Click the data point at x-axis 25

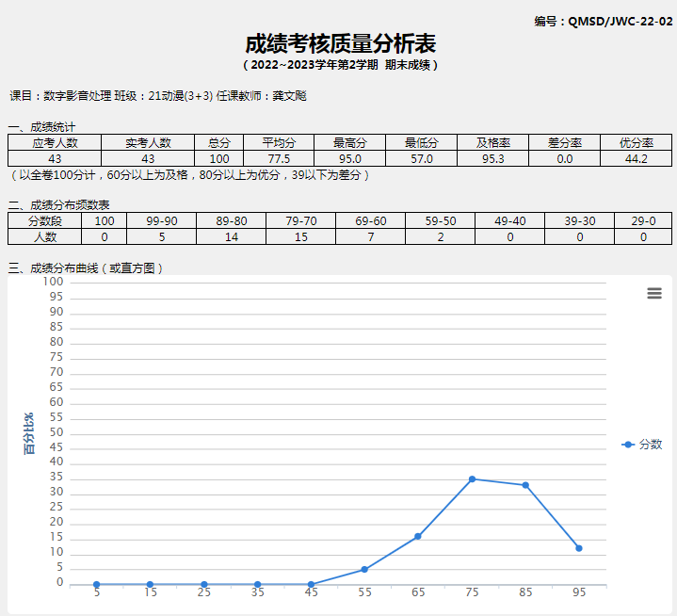[203, 584]
